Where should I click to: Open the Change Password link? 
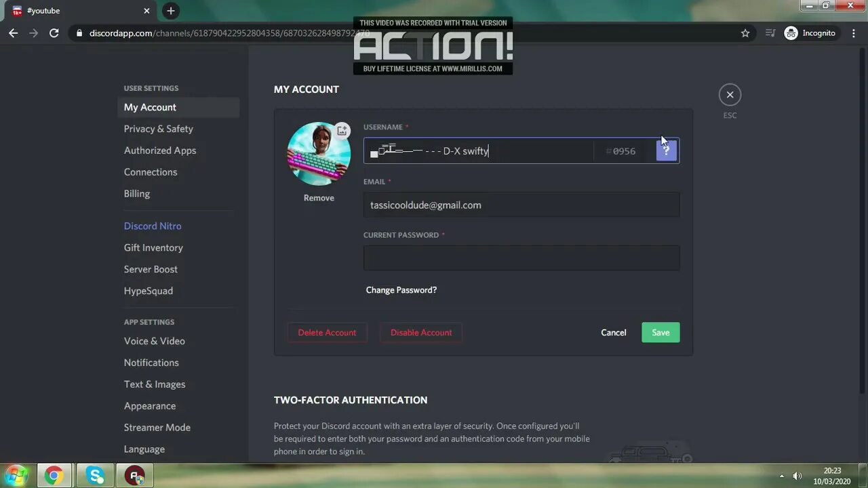click(x=401, y=290)
